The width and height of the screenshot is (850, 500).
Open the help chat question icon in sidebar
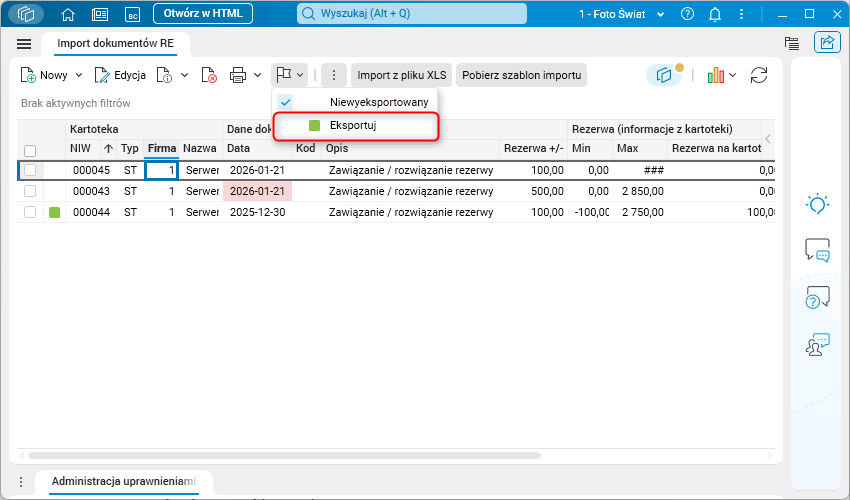(x=817, y=297)
